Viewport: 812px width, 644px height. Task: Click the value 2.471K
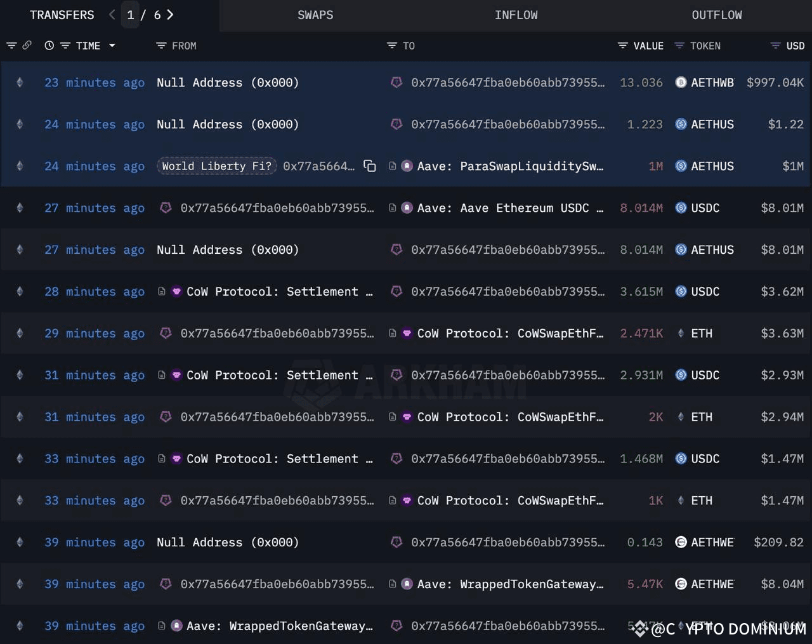(x=641, y=334)
